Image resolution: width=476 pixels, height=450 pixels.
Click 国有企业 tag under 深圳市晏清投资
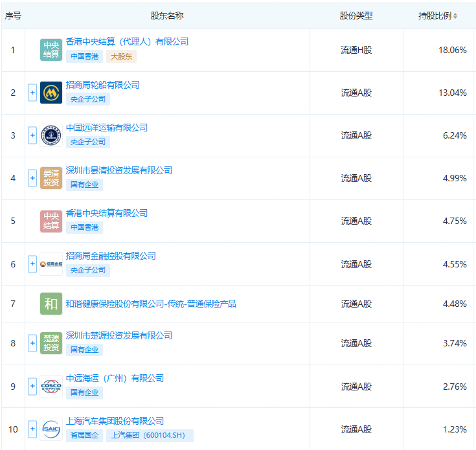(84, 185)
